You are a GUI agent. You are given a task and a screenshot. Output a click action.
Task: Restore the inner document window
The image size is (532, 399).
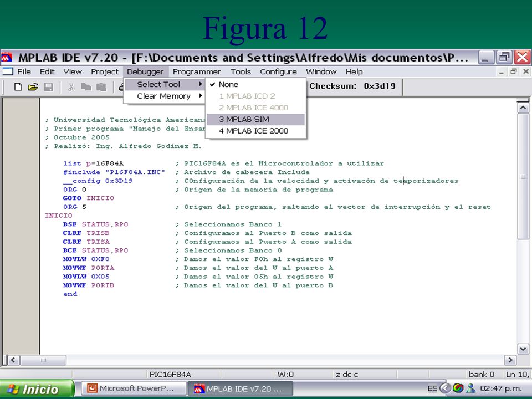click(514, 71)
